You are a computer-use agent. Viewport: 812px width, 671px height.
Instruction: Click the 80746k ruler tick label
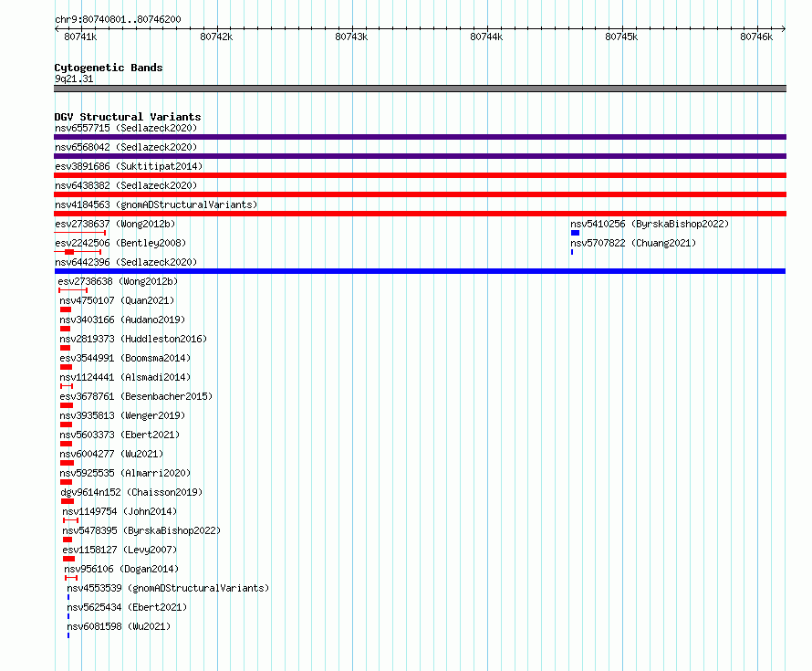coord(756,37)
